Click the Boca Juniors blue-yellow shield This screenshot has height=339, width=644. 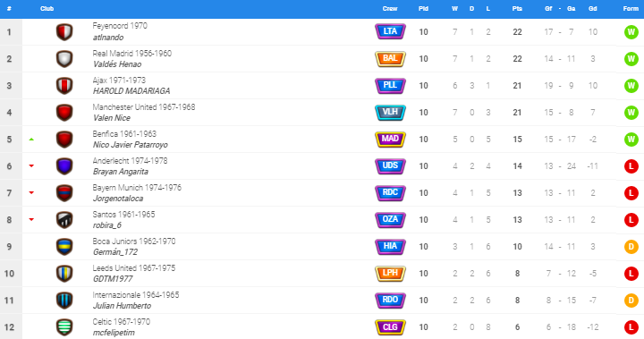(x=64, y=247)
